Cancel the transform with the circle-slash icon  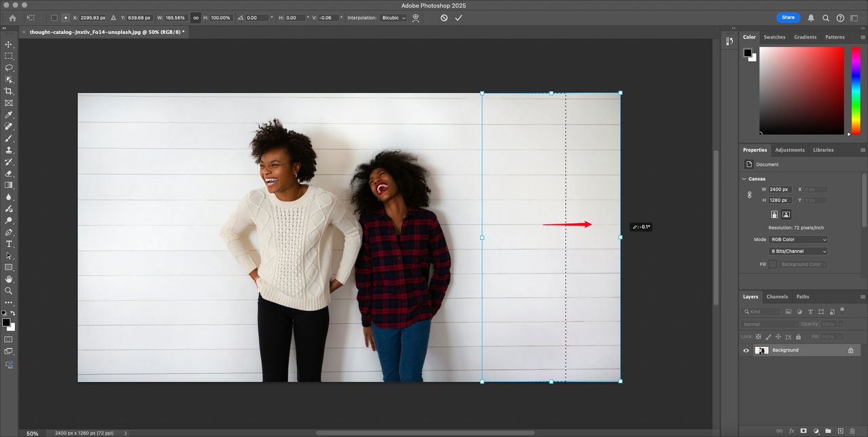click(x=444, y=18)
